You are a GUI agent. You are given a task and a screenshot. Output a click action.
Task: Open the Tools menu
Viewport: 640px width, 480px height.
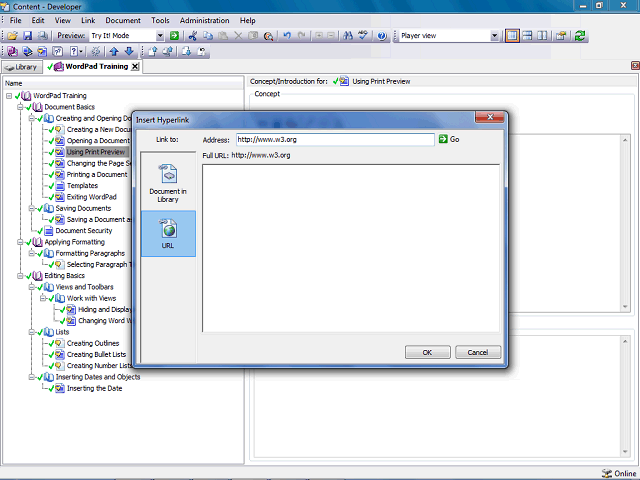(x=160, y=20)
